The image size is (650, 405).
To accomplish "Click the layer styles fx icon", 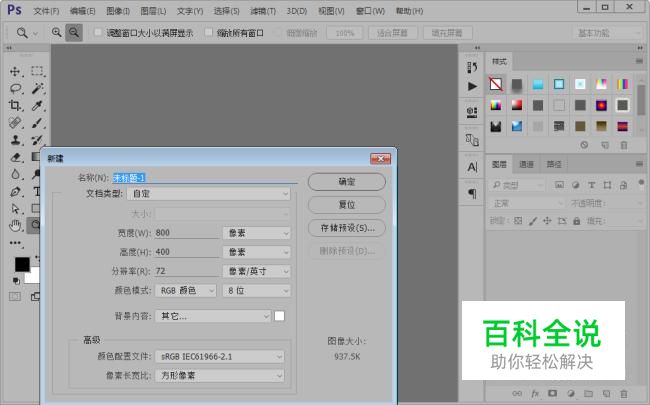I will tap(535, 393).
